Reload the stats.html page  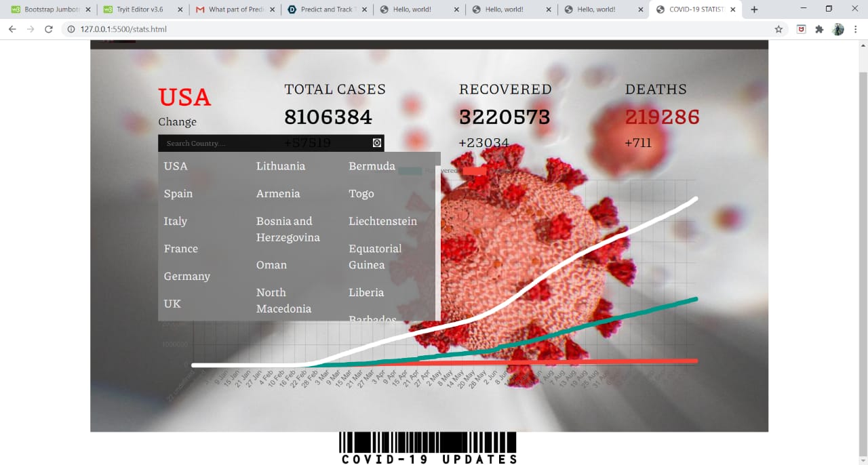point(49,29)
